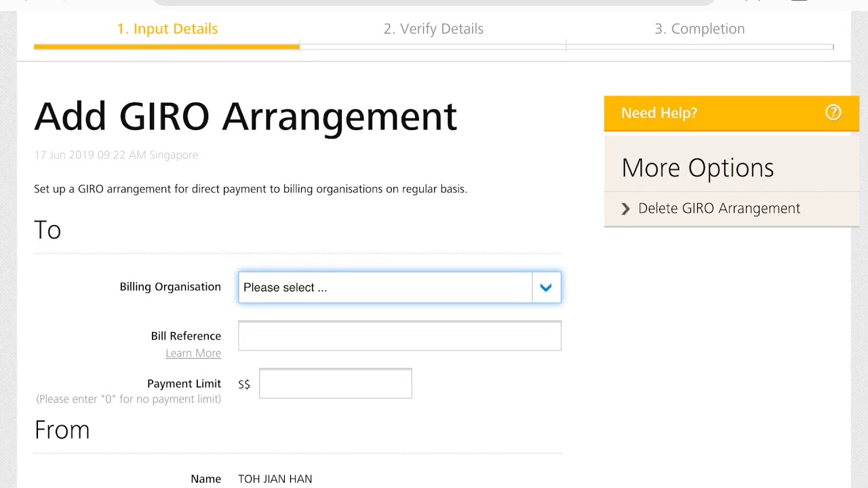The image size is (868, 488).
Task: Click the Payment Limit amount field
Action: 335,384
